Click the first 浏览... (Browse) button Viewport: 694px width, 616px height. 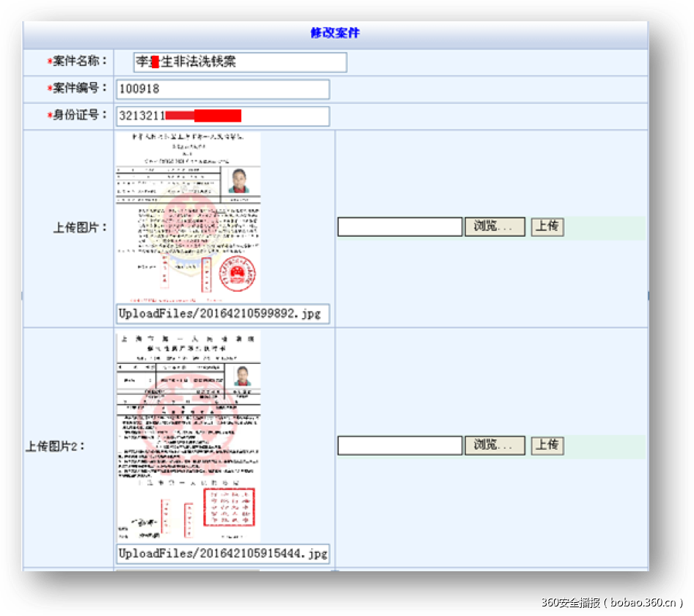coord(494,227)
